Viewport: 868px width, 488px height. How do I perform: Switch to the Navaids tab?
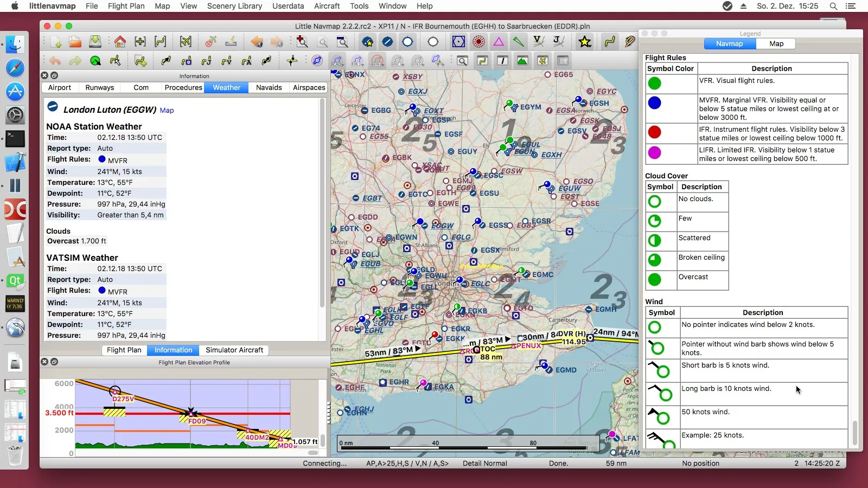[269, 87]
